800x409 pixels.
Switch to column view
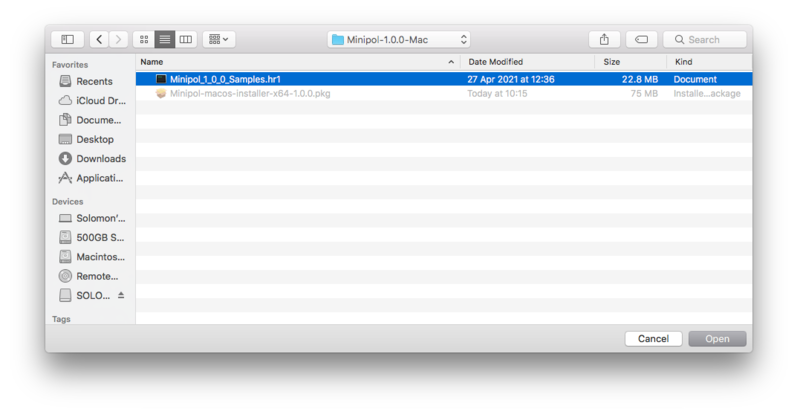click(x=186, y=39)
